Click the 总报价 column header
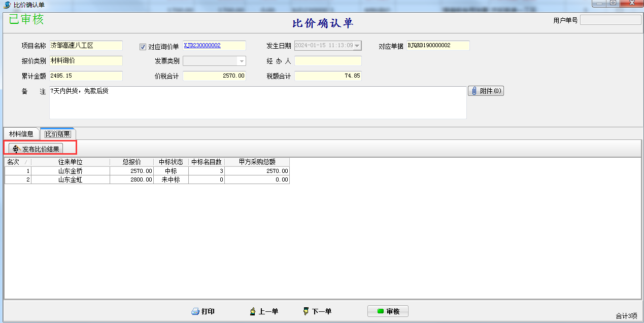Image resolution: width=644 pixels, height=323 pixels. click(131, 162)
